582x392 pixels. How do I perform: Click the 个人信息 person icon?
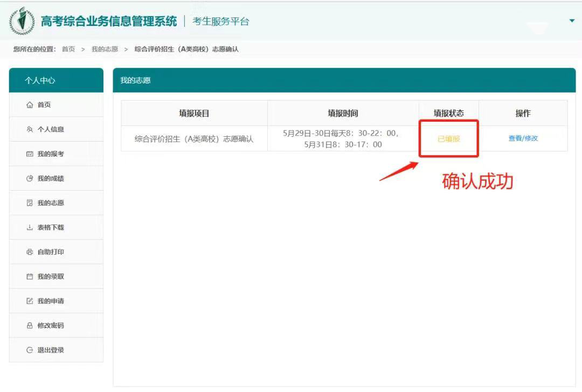(30, 130)
